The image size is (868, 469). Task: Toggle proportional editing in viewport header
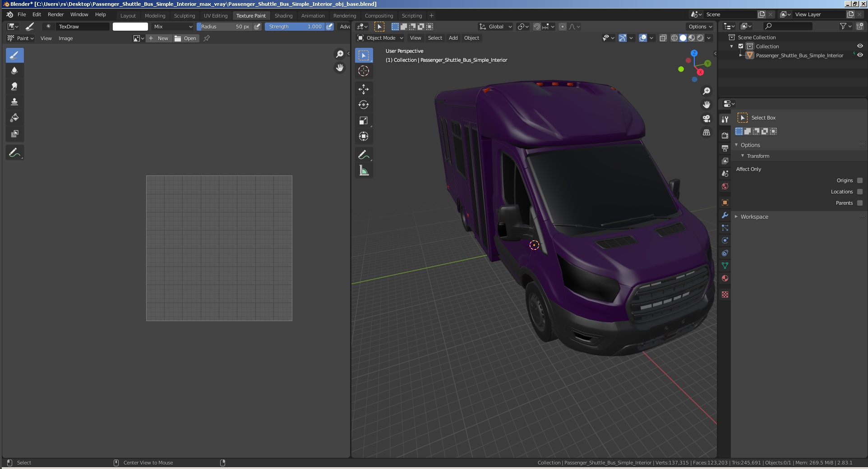click(x=563, y=27)
